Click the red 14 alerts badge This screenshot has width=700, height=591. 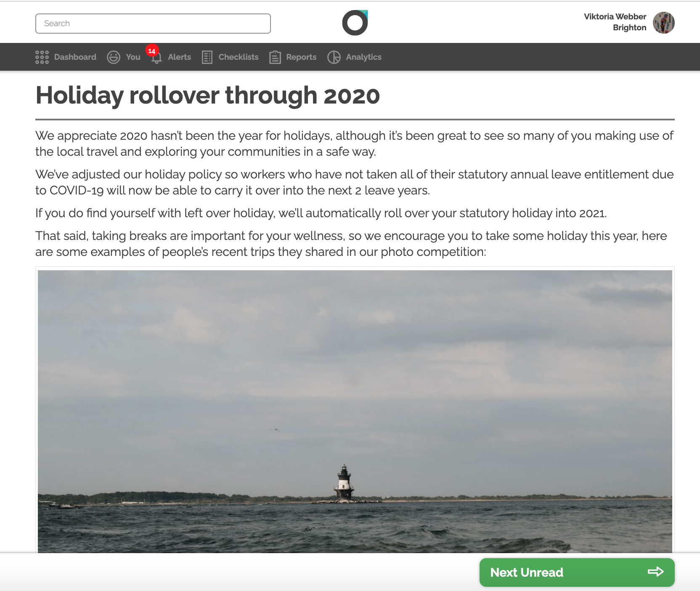coord(152,51)
